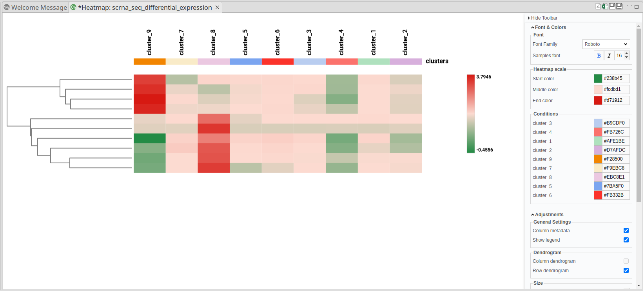Click the export as image icon
This screenshot has height=291, width=644.
coord(598,6)
